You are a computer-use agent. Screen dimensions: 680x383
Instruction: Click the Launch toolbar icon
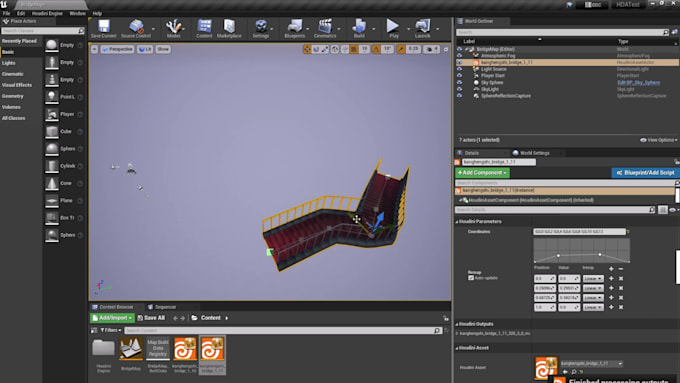[422, 28]
